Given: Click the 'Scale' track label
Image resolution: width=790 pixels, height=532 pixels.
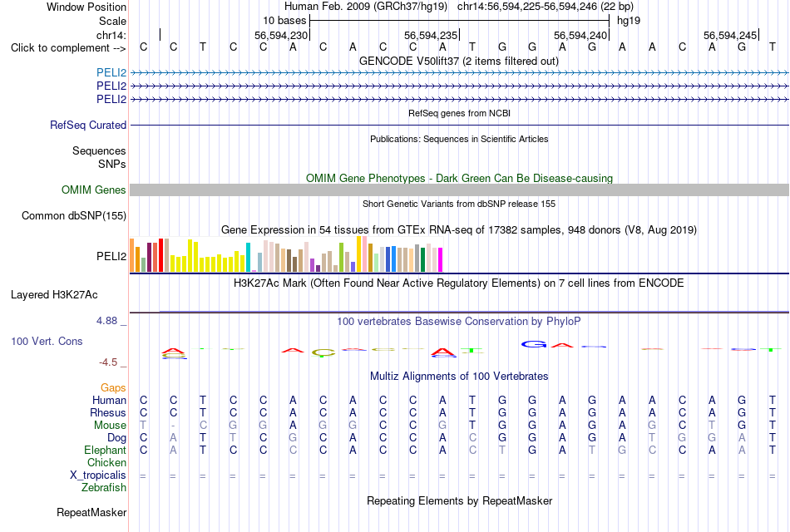Looking at the screenshot, I should pos(112,21).
